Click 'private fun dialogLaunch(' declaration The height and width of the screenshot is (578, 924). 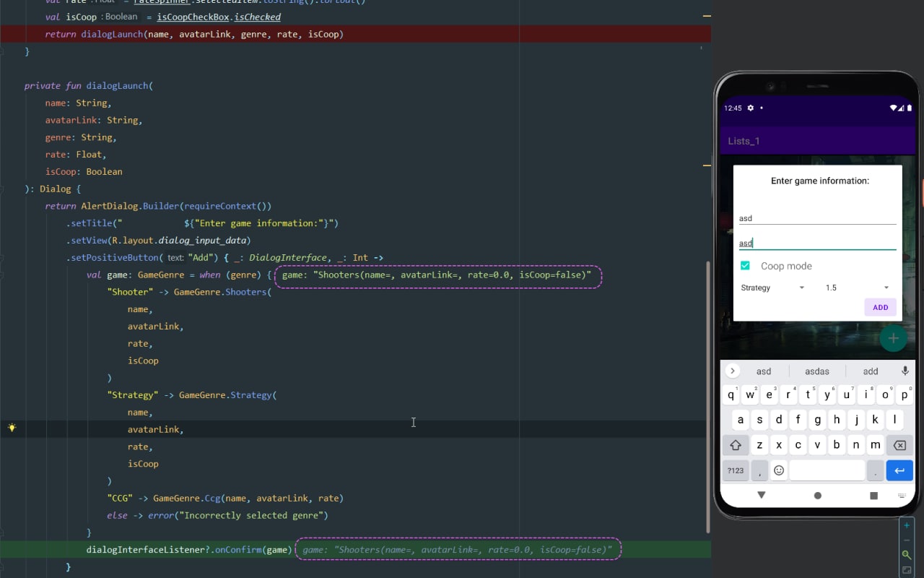tap(89, 85)
